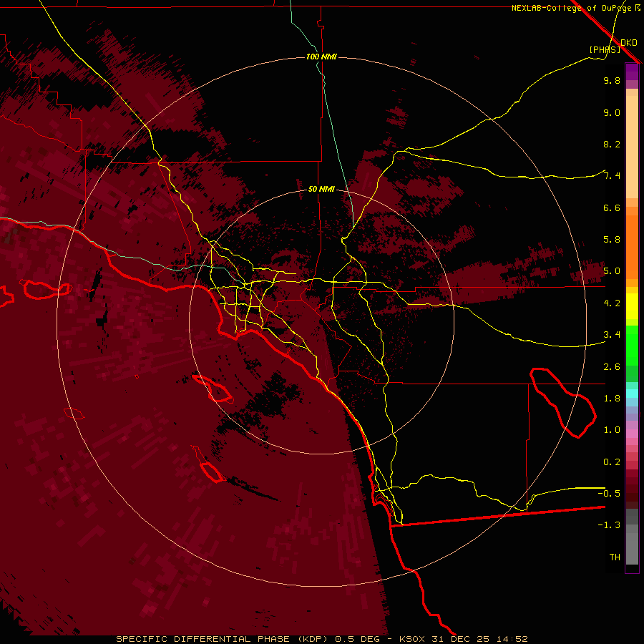Click the 6.6 scale value

612,208
